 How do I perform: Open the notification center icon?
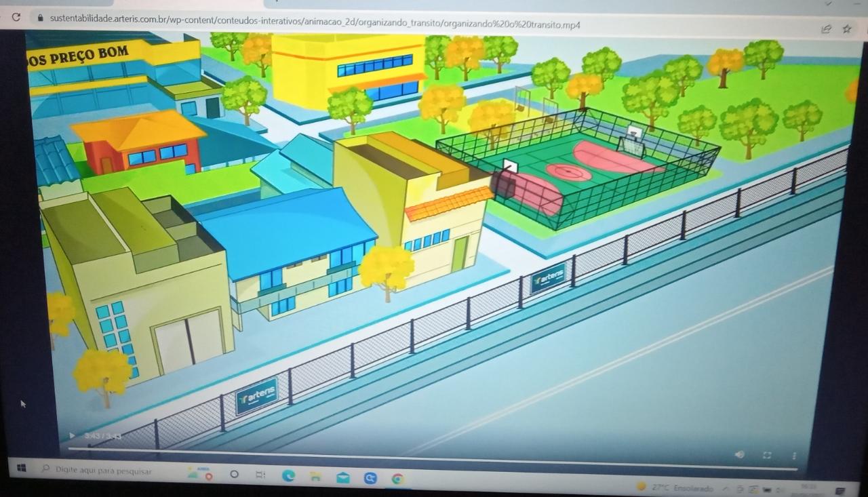(x=840, y=490)
